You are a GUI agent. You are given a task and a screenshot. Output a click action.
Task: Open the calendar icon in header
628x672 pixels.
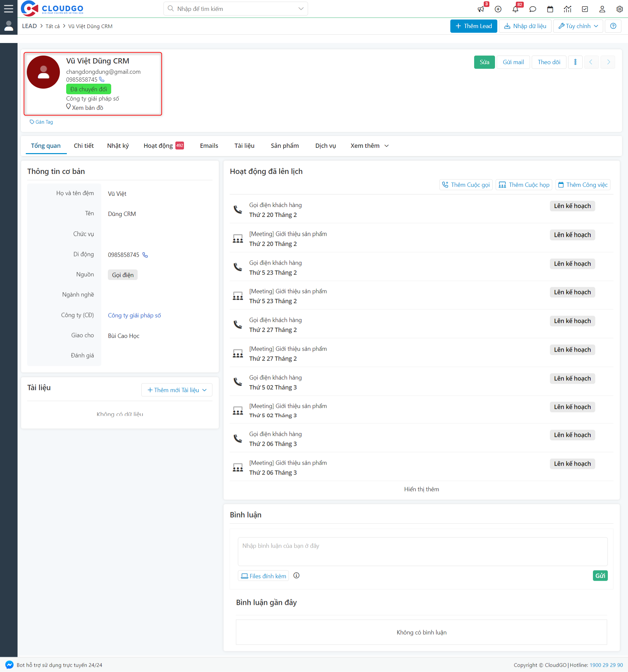(550, 9)
